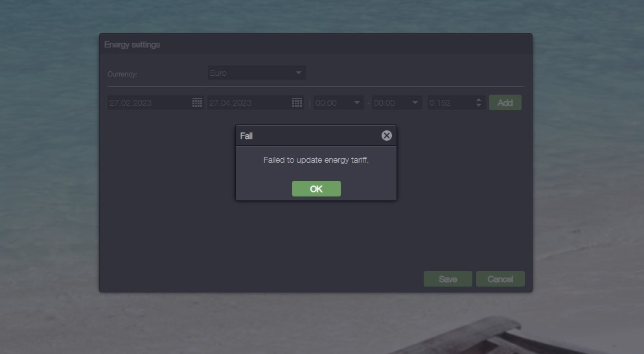644x354 pixels.
Task: Cancel the Energy settings dialog
Action: point(500,279)
